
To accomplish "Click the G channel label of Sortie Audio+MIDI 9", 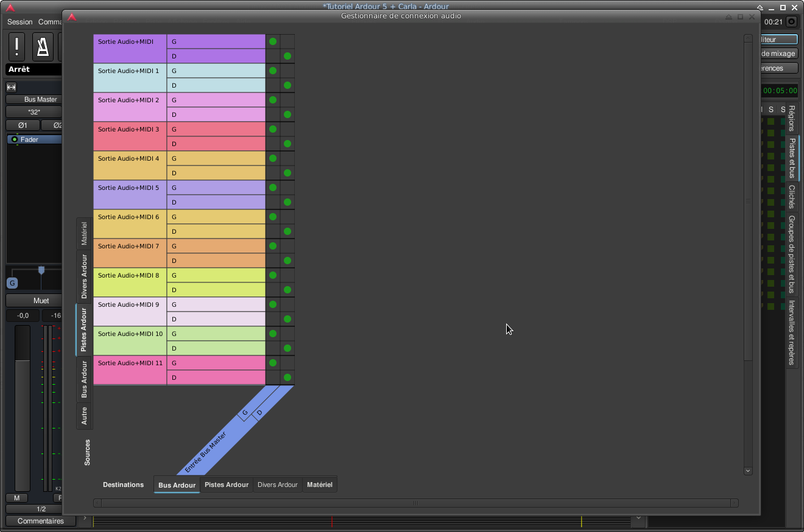I will (216, 304).
